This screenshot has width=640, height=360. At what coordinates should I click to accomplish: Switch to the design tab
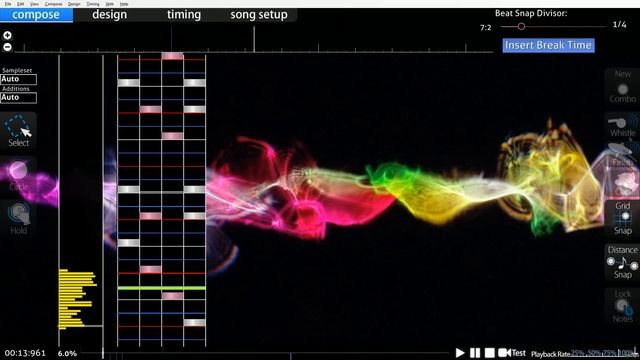109,15
